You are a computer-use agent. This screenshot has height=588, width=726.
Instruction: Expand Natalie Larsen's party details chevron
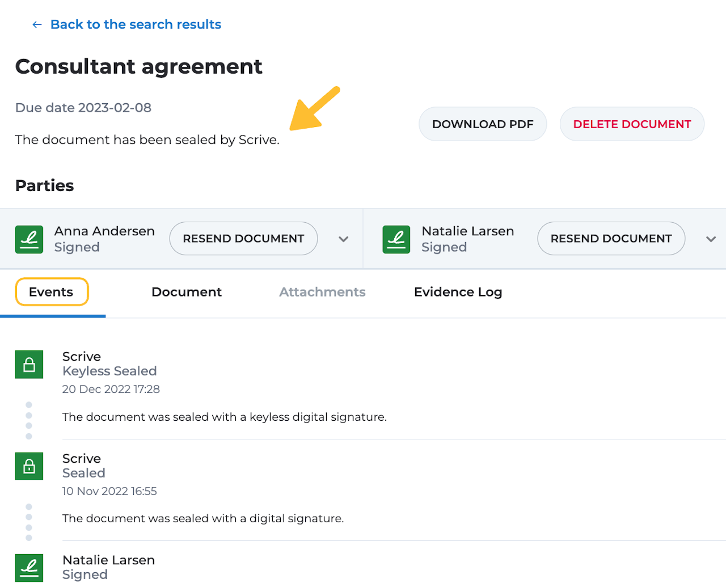point(711,239)
